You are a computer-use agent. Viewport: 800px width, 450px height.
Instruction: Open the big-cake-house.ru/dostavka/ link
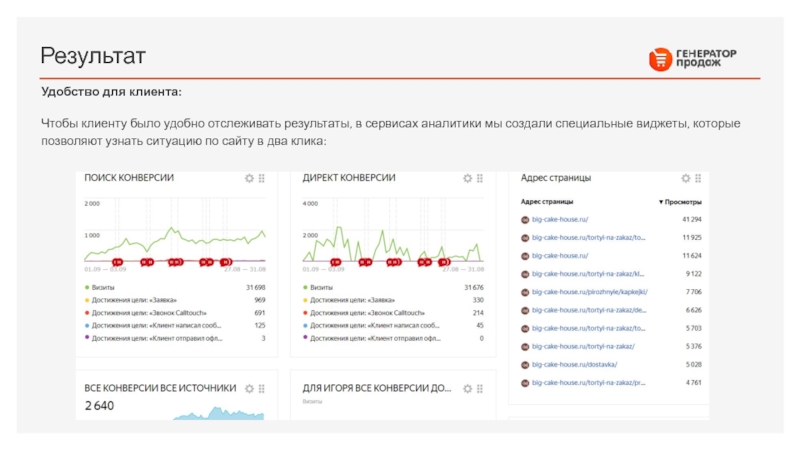[575, 365]
